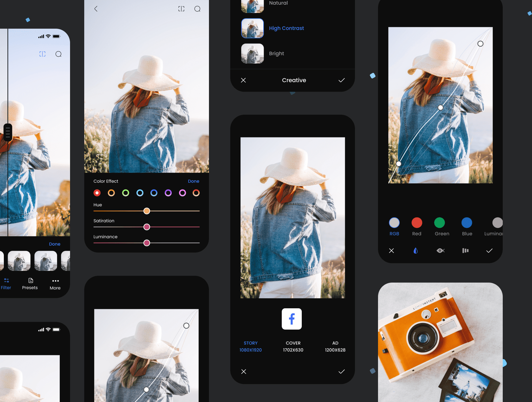
Task: Toggle the preview eye in the curves panel
Action: coord(440,250)
